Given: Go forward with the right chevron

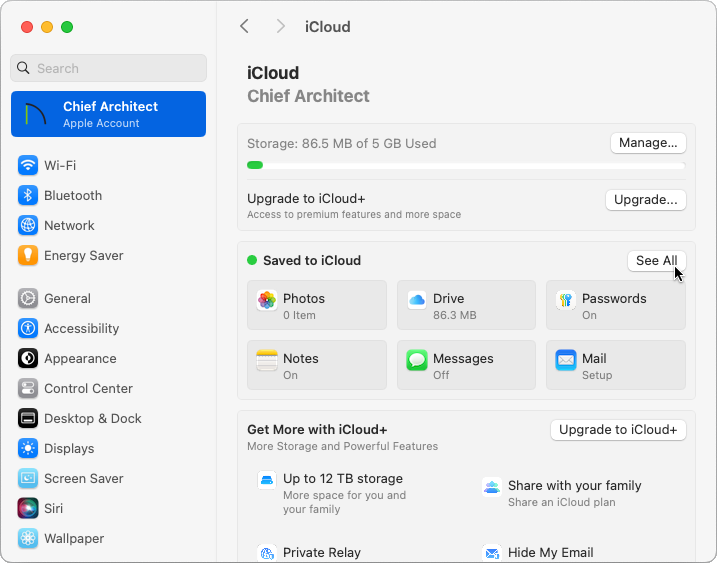Looking at the screenshot, I should coord(281,27).
